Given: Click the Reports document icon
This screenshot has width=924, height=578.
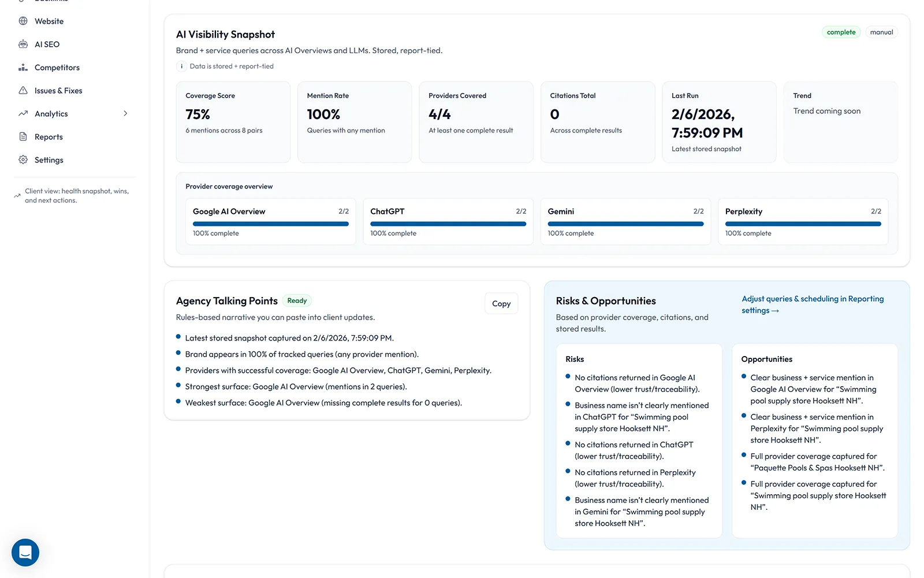Looking at the screenshot, I should [23, 136].
